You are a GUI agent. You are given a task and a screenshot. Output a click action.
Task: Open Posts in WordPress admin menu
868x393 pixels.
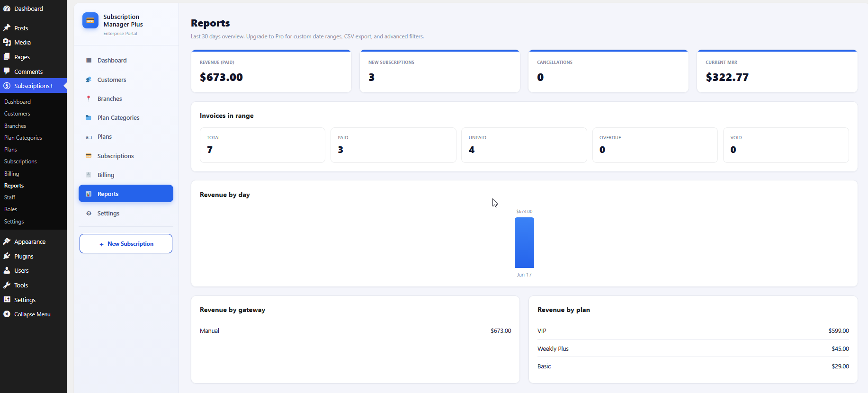pyautogui.click(x=33, y=28)
